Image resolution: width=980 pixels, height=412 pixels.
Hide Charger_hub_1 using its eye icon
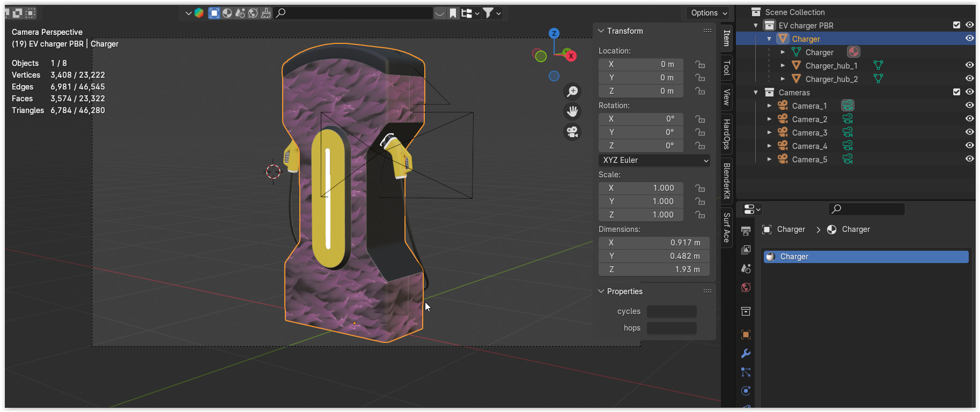coord(970,65)
